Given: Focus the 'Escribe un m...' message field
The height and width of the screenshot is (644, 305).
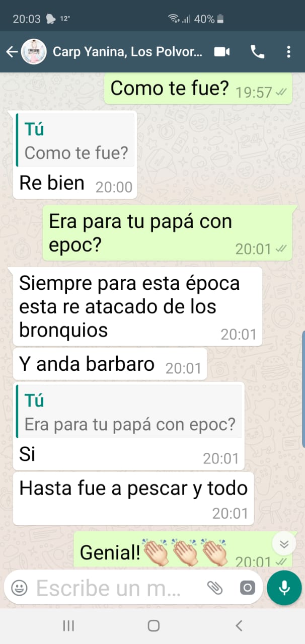Looking at the screenshot, I should pos(108,588).
